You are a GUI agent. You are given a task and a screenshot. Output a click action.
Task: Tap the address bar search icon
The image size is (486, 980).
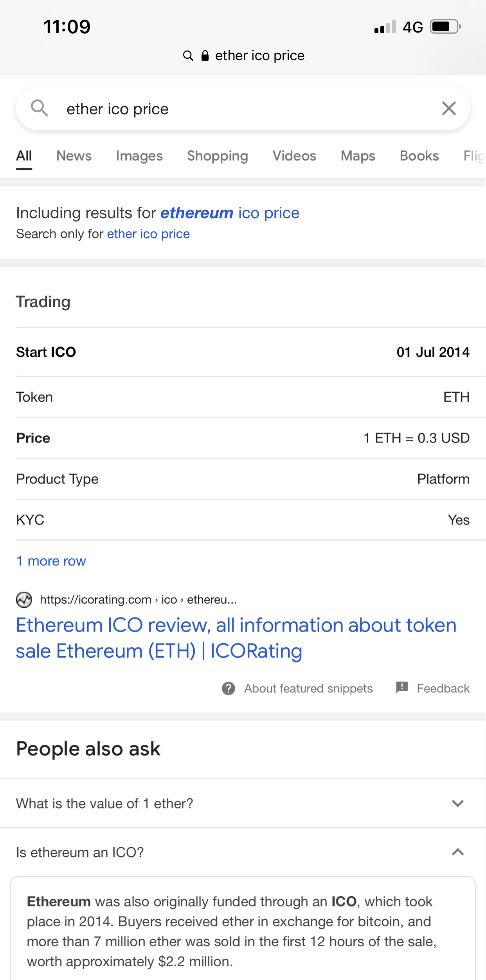[x=188, y=56]
